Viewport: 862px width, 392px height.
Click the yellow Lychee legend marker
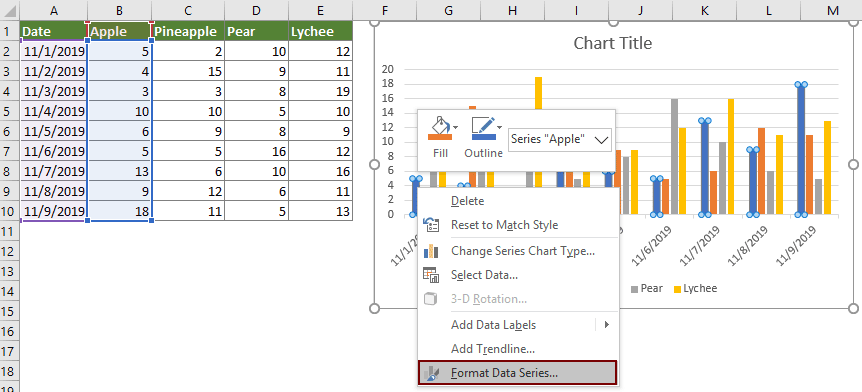pos(678,289)
